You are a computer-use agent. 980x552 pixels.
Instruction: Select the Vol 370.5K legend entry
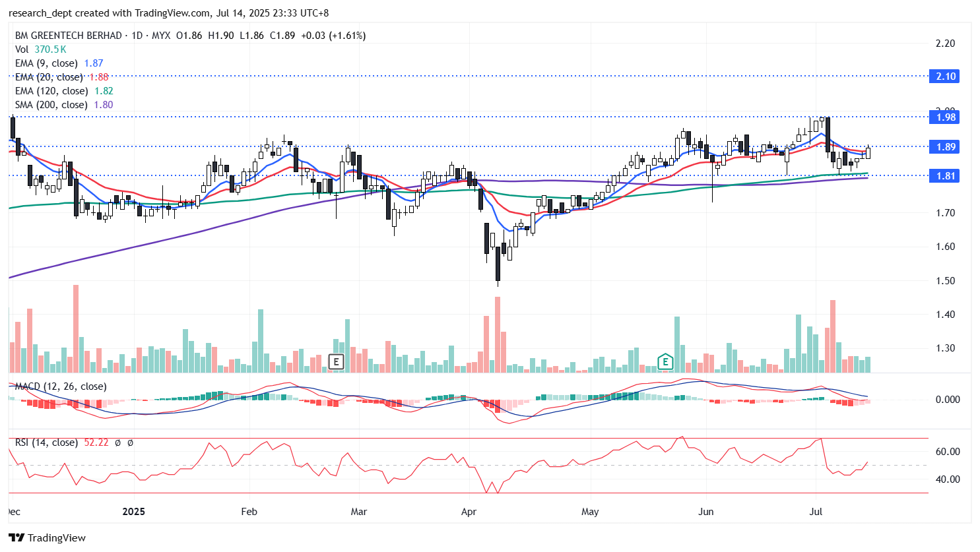[x=41, y=49]
